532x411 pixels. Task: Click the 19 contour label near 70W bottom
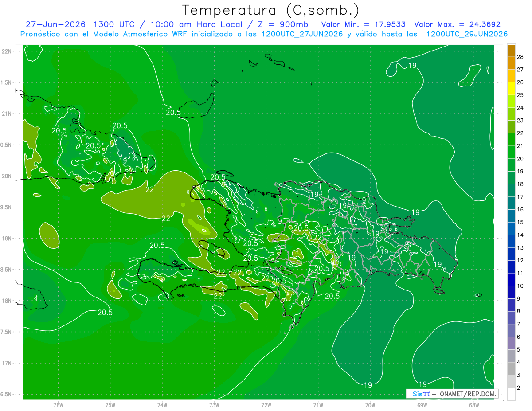click(x=368, y=384)
